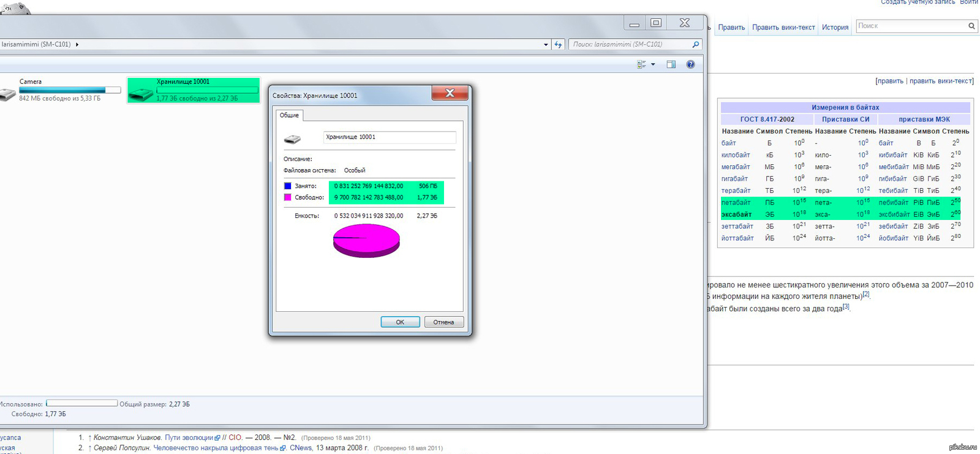Toggle the preview pane icon
The height and width of the screenshot is (454, 980).
(671, 64)
